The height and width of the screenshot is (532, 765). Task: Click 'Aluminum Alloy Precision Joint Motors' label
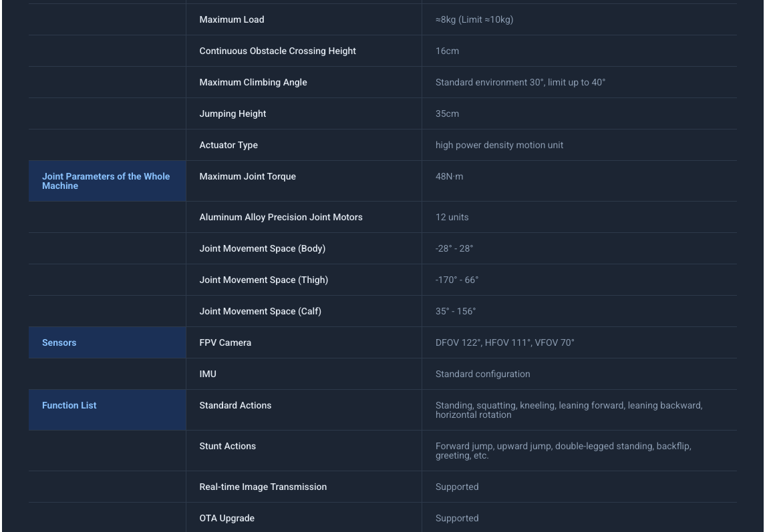coord(281,217)
